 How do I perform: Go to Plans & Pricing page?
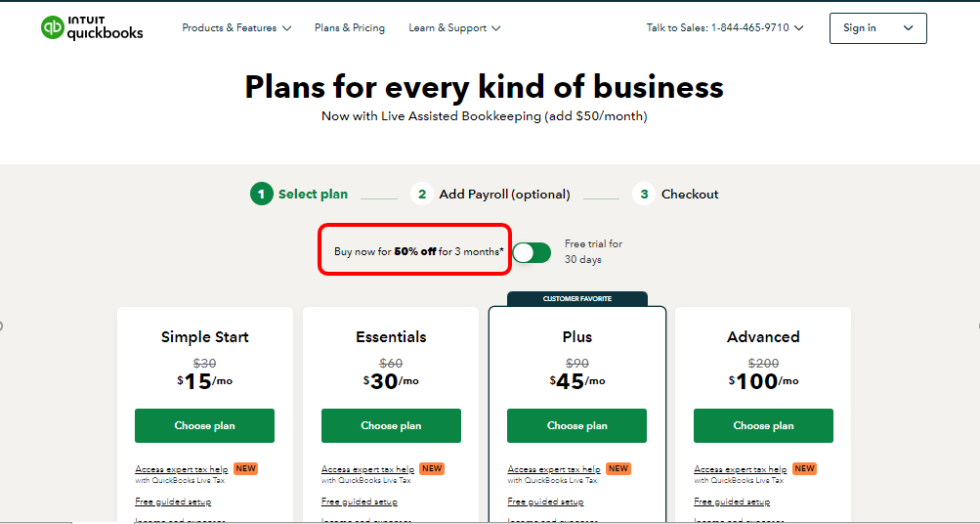350,28
